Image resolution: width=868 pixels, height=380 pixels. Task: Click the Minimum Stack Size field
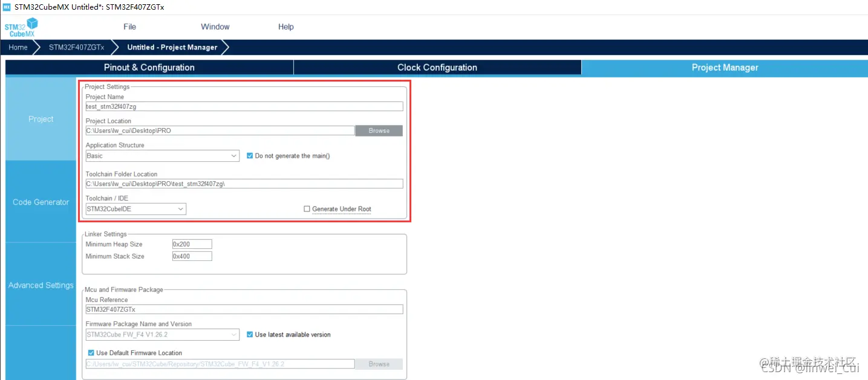click(192, 256)
